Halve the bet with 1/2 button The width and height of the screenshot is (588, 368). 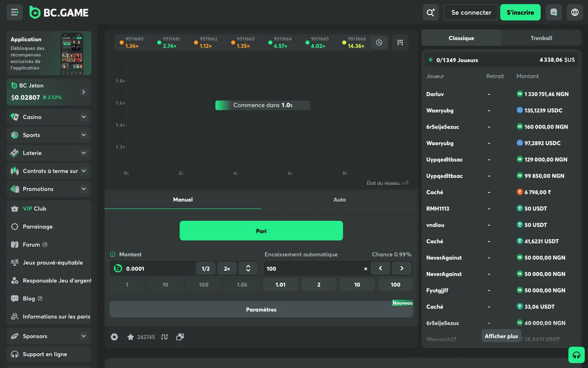pos(206,268)
